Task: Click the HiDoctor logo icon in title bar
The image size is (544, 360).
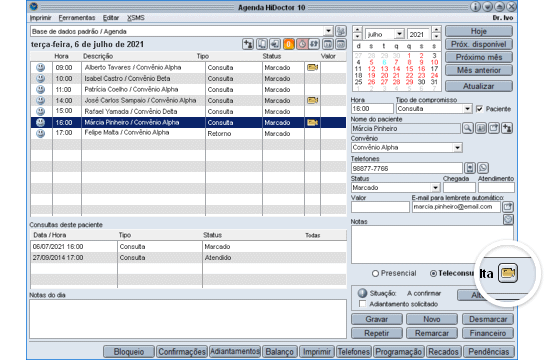Action: (x=34, y=7)
